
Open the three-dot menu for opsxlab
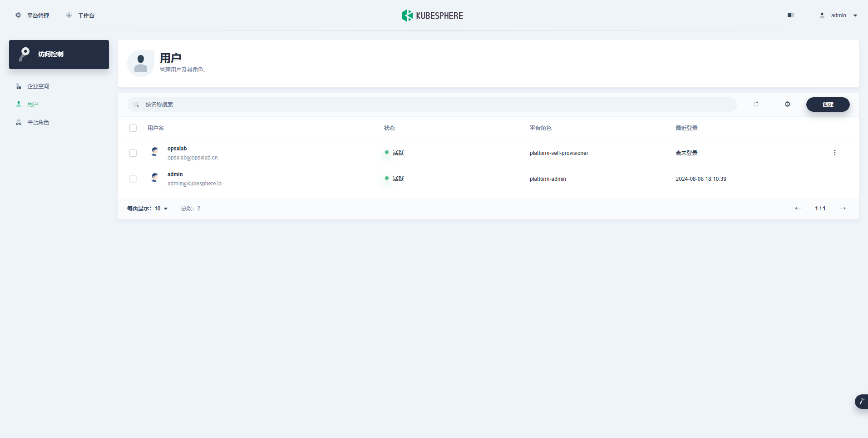[x=834, y=153]
